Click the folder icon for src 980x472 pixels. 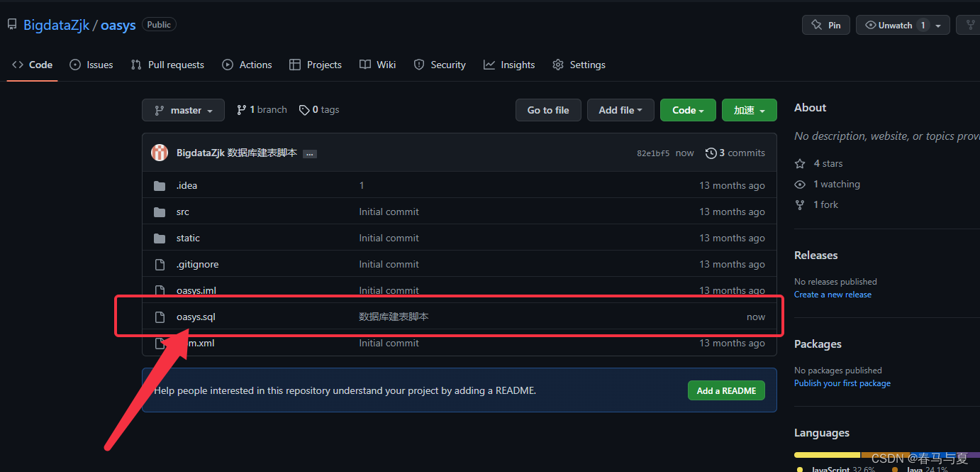(160, 212)
